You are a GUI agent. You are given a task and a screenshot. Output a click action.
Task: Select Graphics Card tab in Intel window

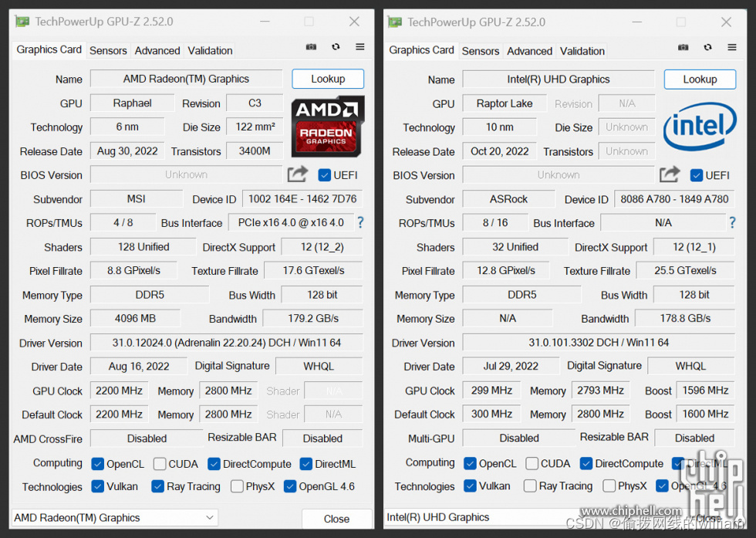point(421,50)
